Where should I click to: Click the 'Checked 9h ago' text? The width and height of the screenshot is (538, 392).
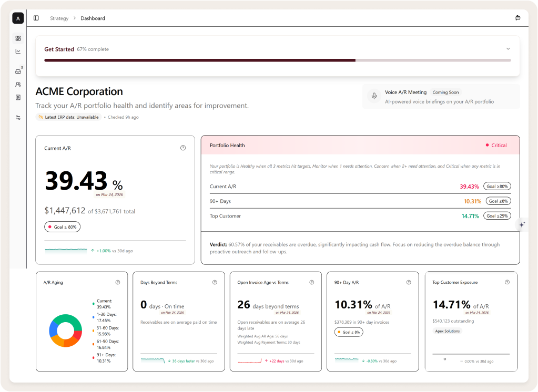123,117
